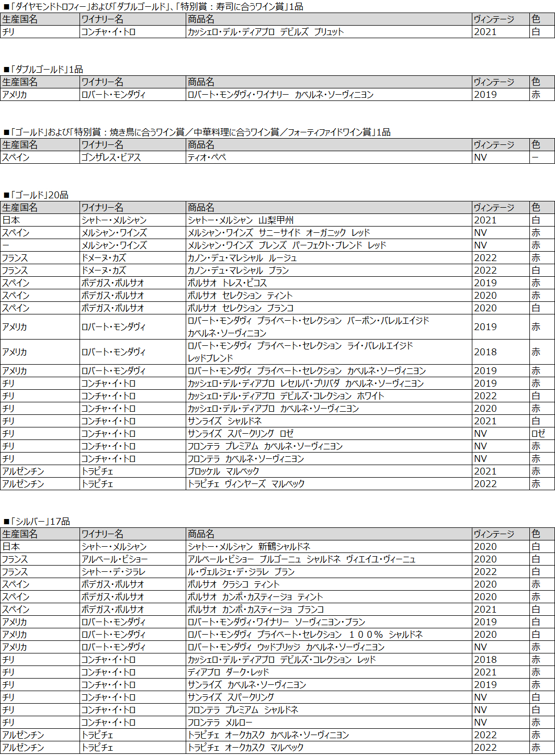
Task: Click "商品名" header in the シルバー table
Action: 201,534
